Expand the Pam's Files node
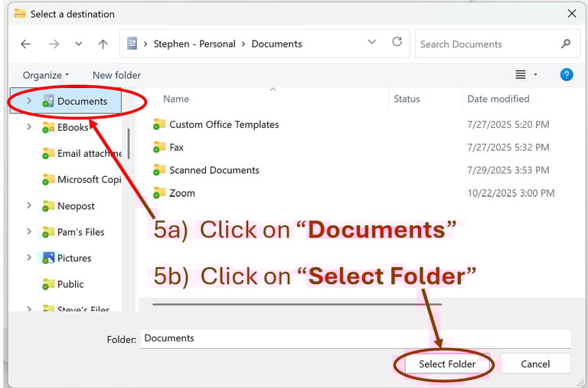The height and width of the screenshot is (388, 588). tap(29, 232)
